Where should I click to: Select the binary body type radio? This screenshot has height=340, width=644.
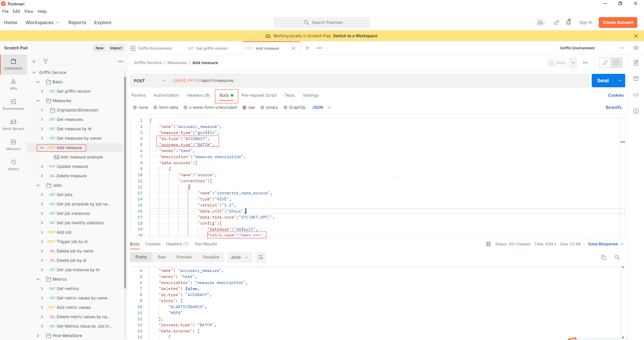click(262, 107)
